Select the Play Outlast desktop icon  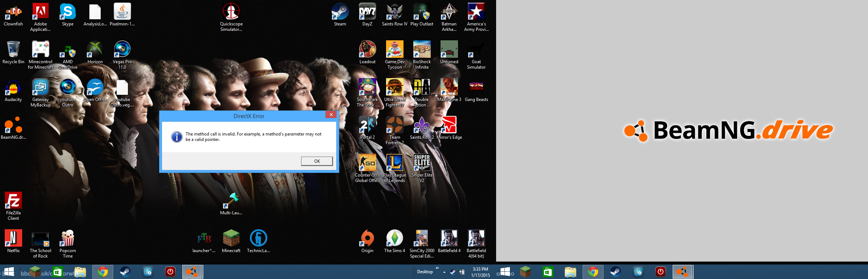point(422,15)
